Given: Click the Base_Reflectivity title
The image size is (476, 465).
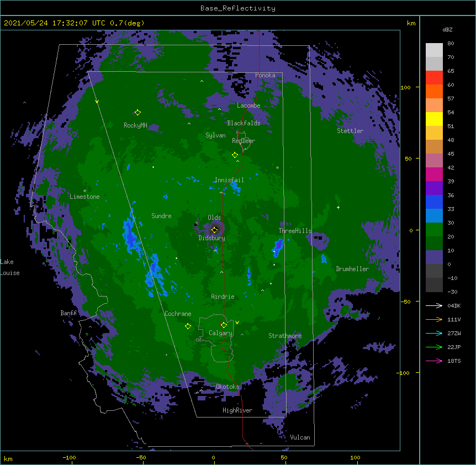Looking at the screenshot, I should click(x=238, y=8).
